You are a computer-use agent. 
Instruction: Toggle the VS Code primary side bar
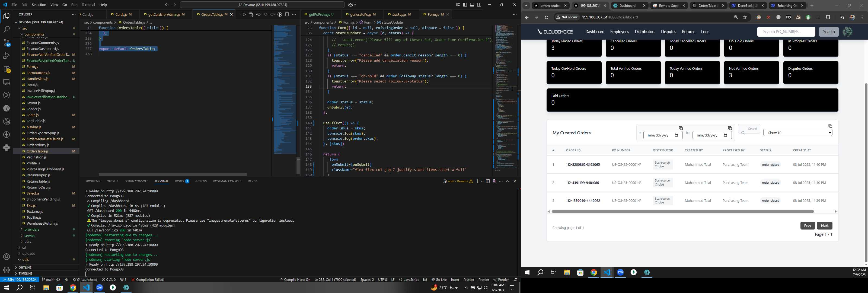465,5
